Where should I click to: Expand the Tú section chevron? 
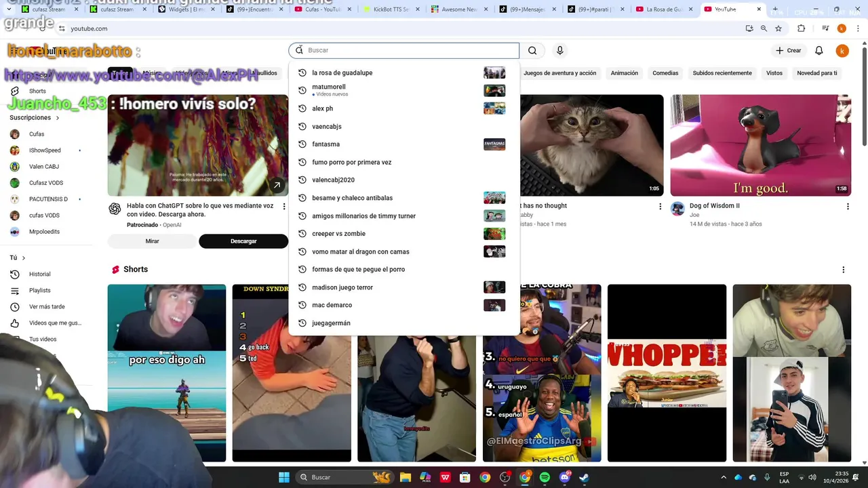pyautogui.click(x=23, y=258)
